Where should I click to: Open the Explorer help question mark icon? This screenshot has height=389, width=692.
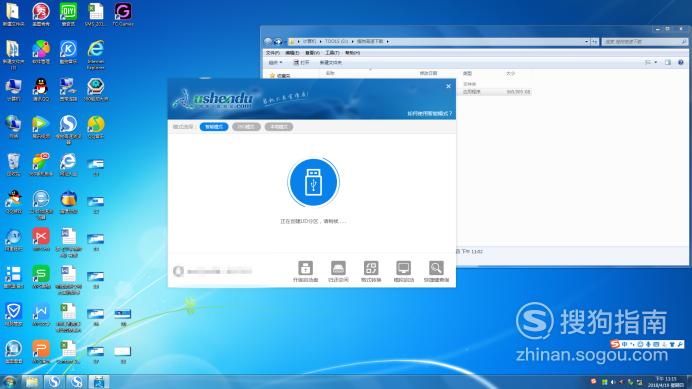pyautogui.click(x=681, y=63)
